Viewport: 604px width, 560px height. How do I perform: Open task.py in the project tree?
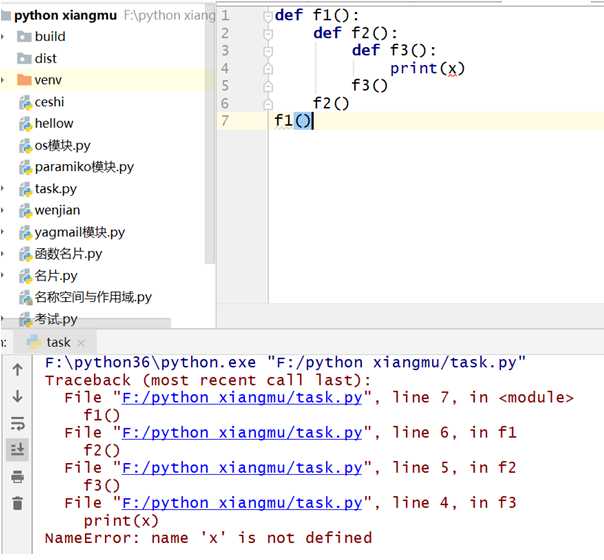tap(56, 189)
